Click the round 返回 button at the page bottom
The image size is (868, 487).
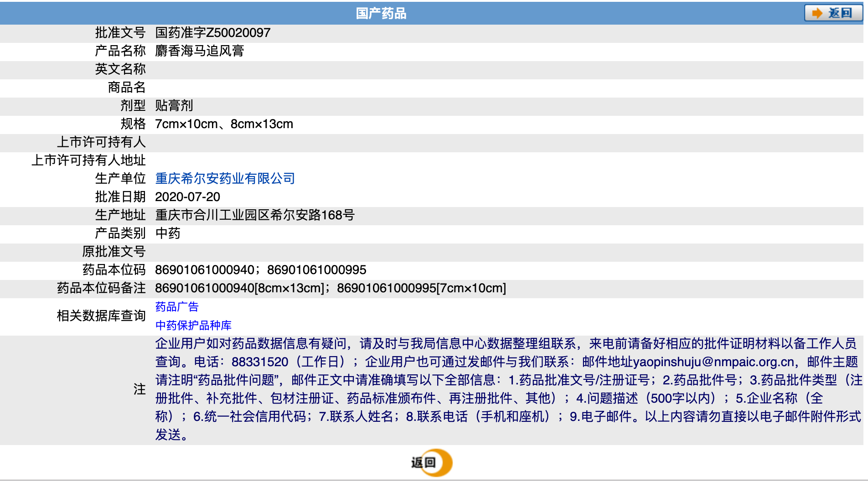pyautogui.click(x=431, y=462)
